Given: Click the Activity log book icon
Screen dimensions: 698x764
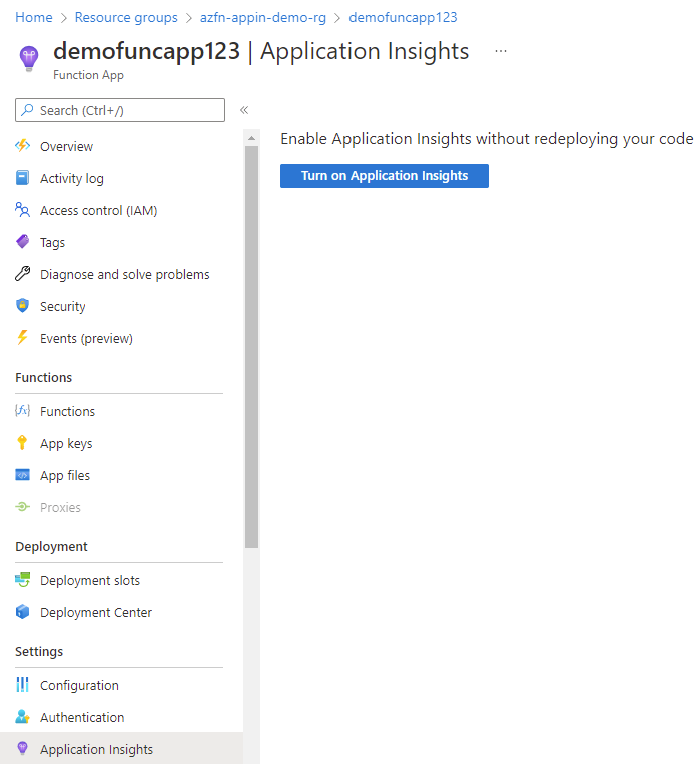Looking at the screenshot, I should (x=22, y=178).
